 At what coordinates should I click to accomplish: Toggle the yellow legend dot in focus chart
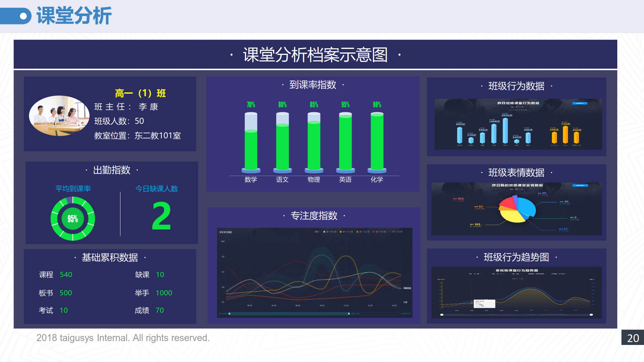341,232
